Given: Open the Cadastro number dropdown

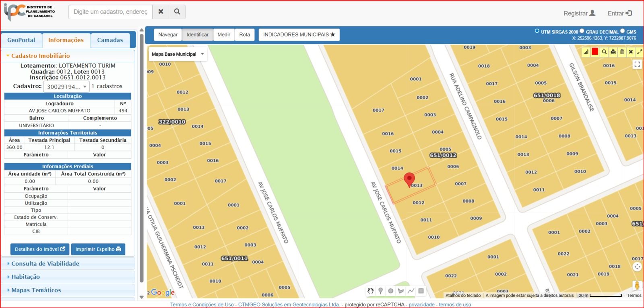Looking at the screenshot, I should (66, 86).
